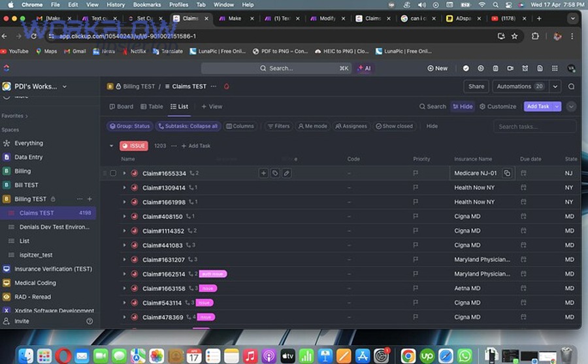
Task: Toggle the Hide button near Customize
Action: (463, 107)
